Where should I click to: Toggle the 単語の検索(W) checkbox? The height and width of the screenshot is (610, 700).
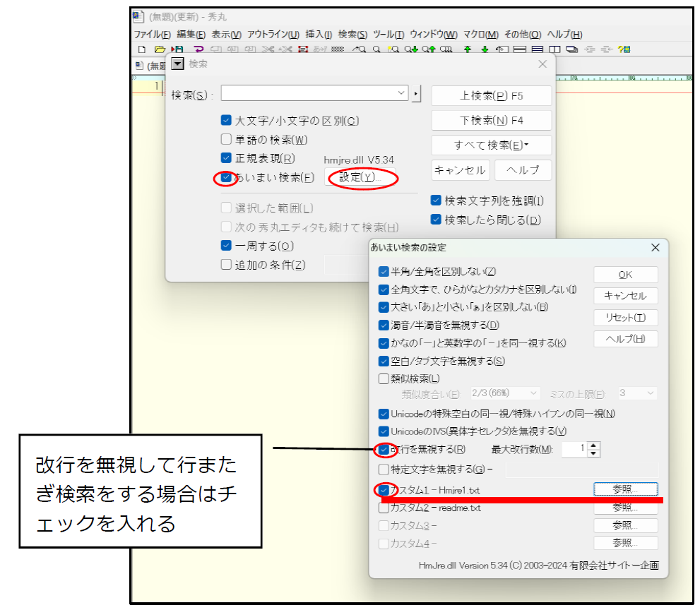[x=226, y=140]
